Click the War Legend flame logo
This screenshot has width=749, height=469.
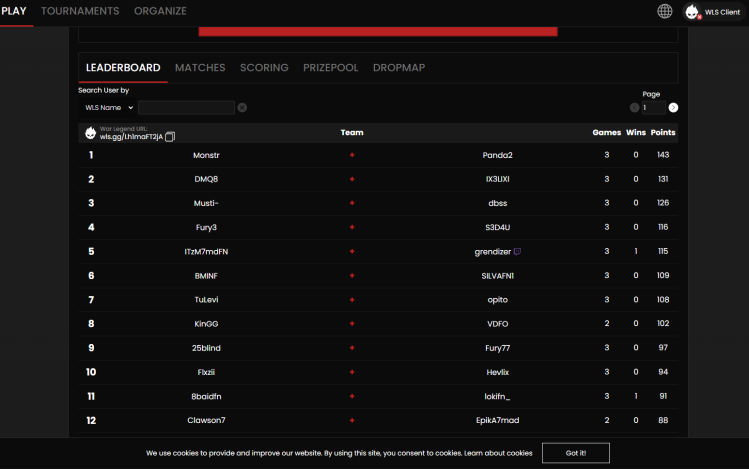click(x=90, y=133)
